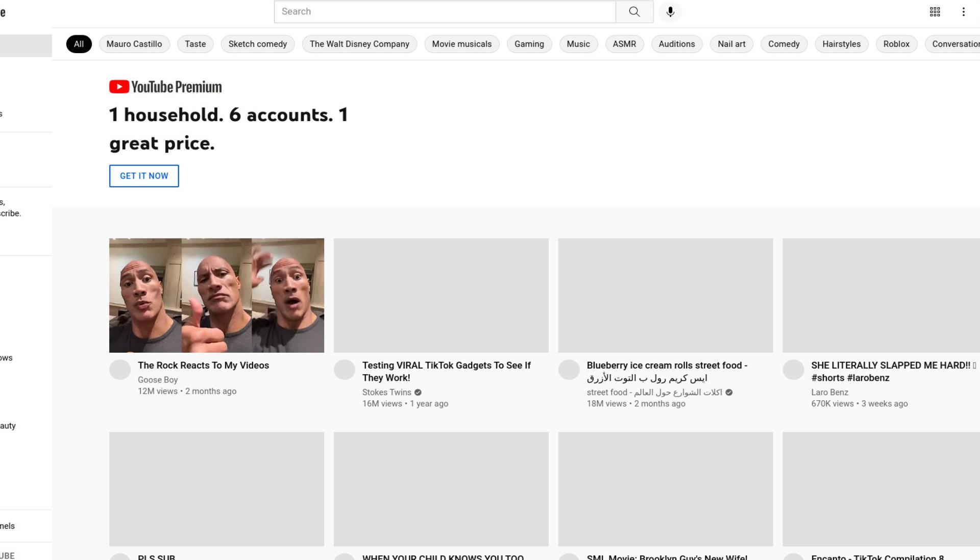Select the Mauro Castillo chip
Viewport: 980px width, 560px height.
pos(134,44)
